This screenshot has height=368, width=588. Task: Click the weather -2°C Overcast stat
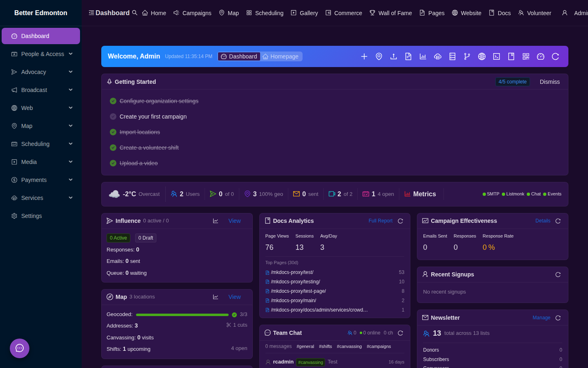[134, 194]
